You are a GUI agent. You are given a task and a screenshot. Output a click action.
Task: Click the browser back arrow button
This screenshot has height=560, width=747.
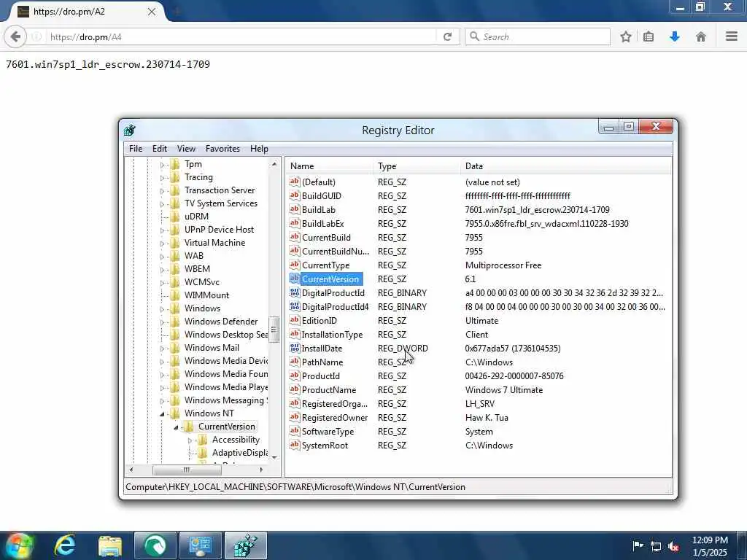15,36
